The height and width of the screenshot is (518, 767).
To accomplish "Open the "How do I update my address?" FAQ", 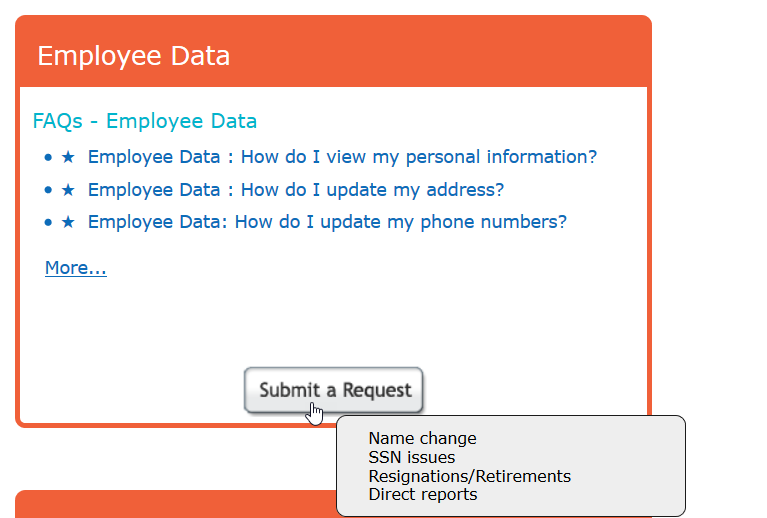I will 296,190.
